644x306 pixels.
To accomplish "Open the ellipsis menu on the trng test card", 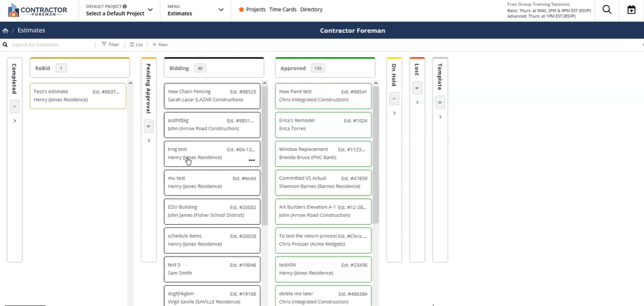I will [252, 160].
